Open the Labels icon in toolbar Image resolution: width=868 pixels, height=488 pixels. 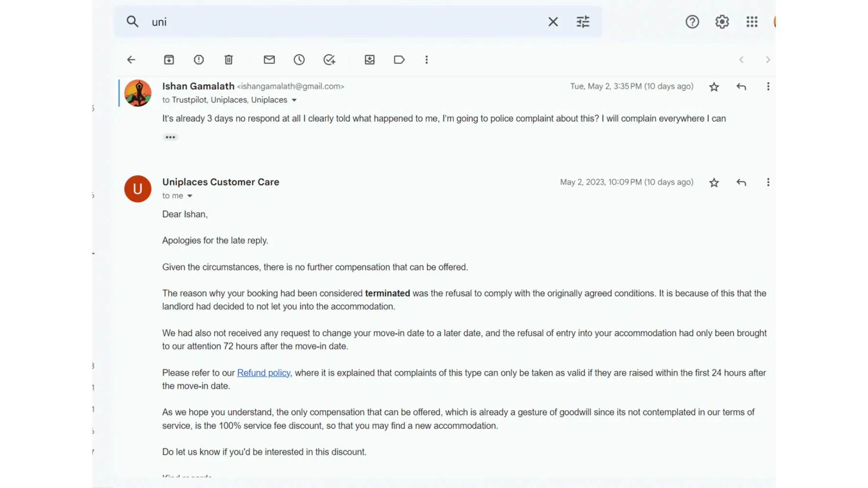(399, 60)
